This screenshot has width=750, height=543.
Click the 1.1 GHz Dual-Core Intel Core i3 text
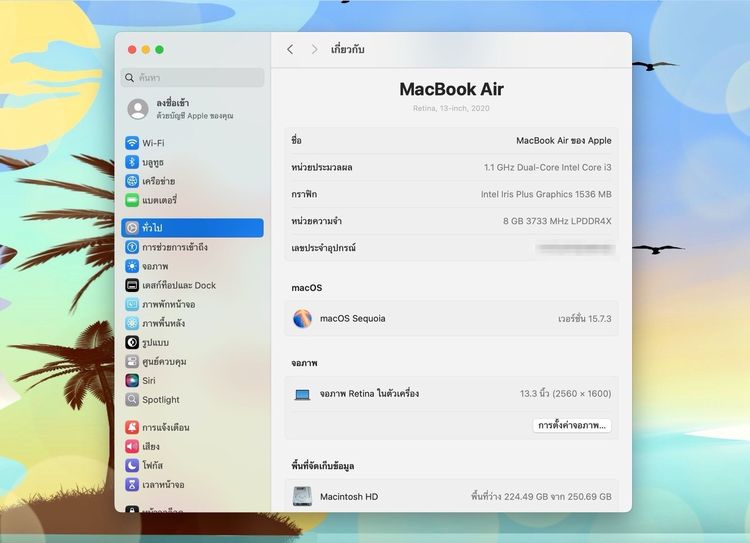547,167
